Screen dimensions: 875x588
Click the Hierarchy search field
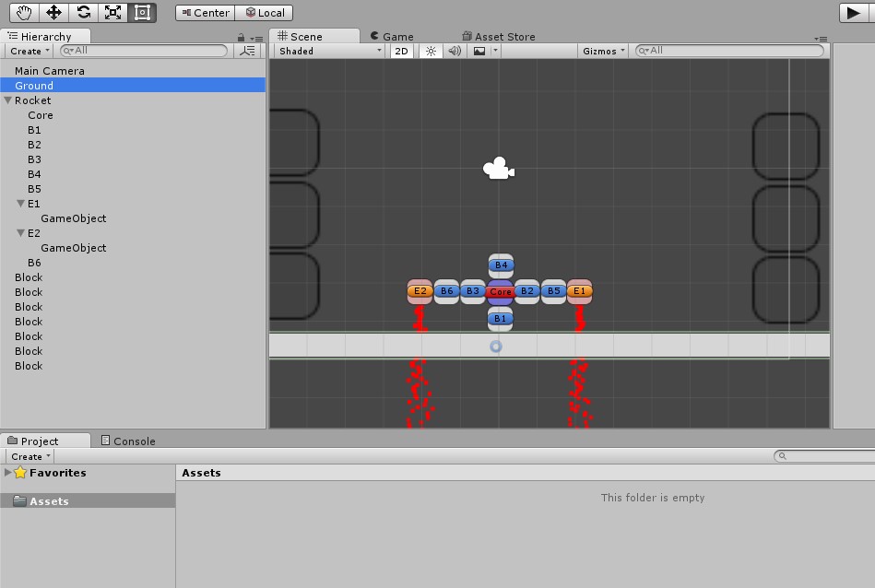coord(144,51)
